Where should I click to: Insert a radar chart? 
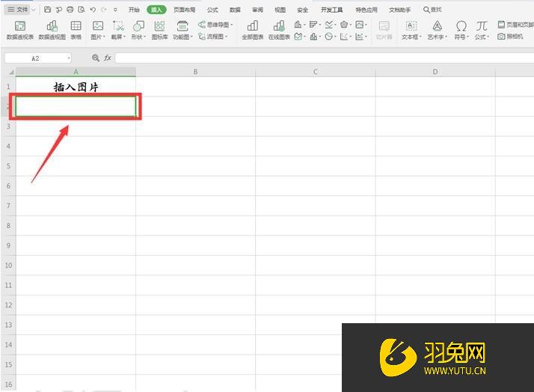pos(344,25)
